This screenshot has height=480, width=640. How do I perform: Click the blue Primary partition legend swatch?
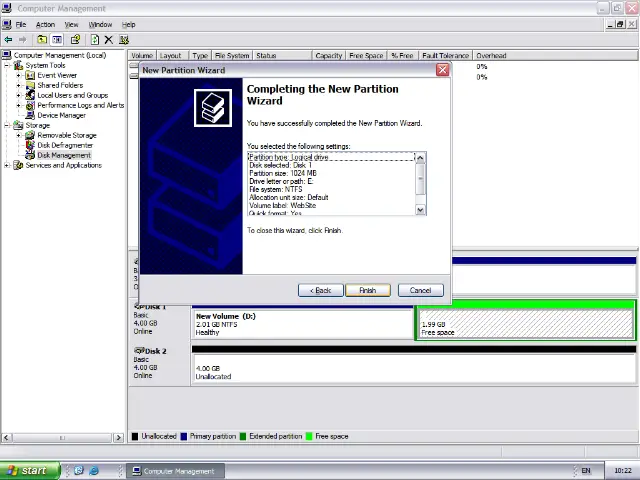pyautogui.click(x=184, y=436)
